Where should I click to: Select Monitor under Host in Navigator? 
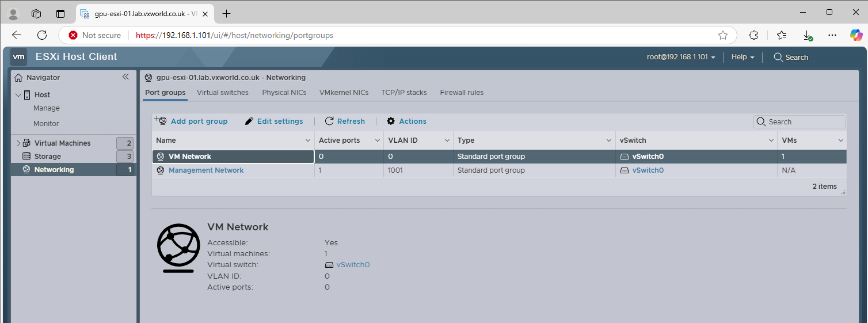pos(46,124)
